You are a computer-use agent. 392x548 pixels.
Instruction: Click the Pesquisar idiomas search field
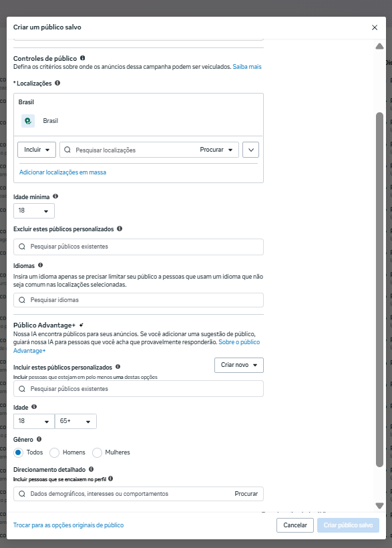tap(138, 300)
